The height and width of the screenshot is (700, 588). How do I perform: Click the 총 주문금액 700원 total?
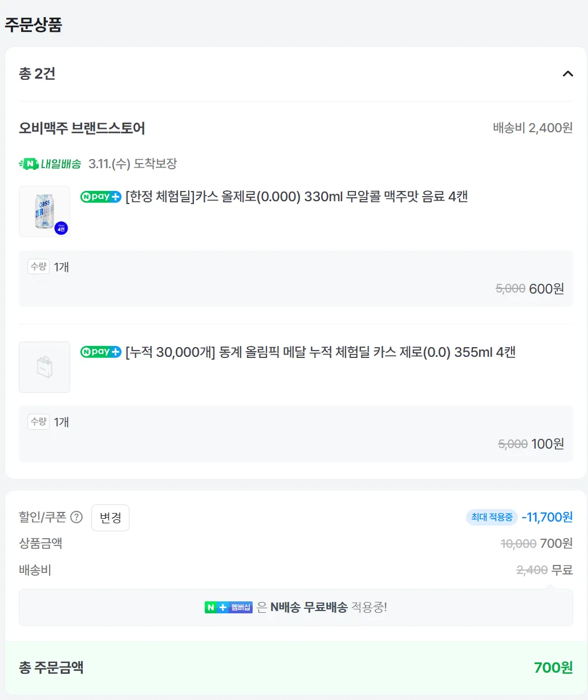(553, 668)
